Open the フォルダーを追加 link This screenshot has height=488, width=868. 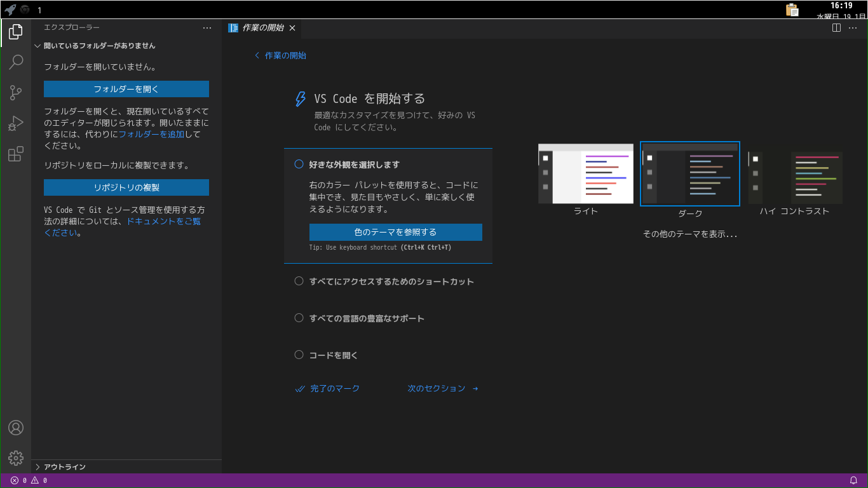[x=151, y=134]
